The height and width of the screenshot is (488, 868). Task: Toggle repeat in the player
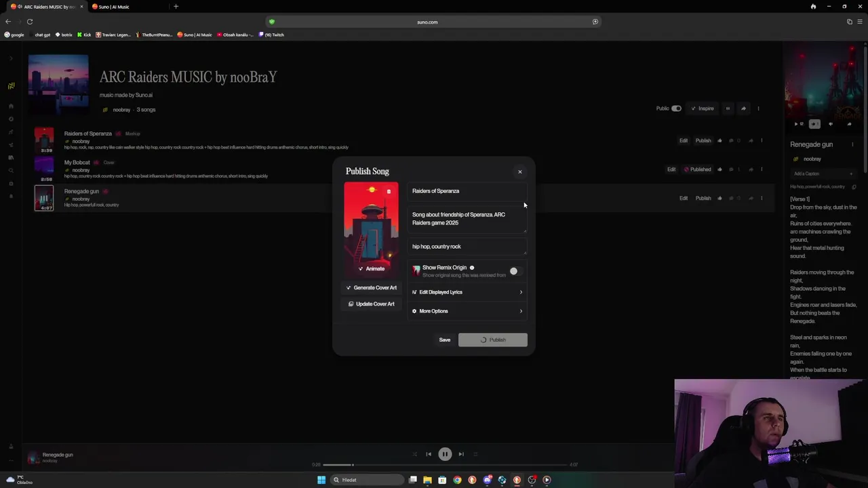pyautogui.click(x=475, y=455)
